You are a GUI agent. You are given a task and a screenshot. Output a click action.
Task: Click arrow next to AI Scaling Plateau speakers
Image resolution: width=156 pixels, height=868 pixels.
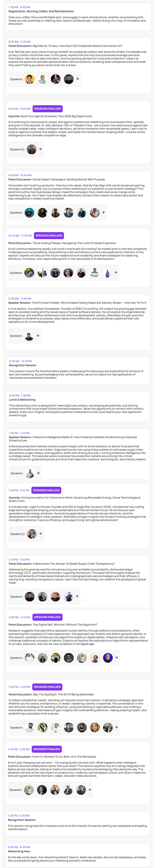[x=116, y=272]
